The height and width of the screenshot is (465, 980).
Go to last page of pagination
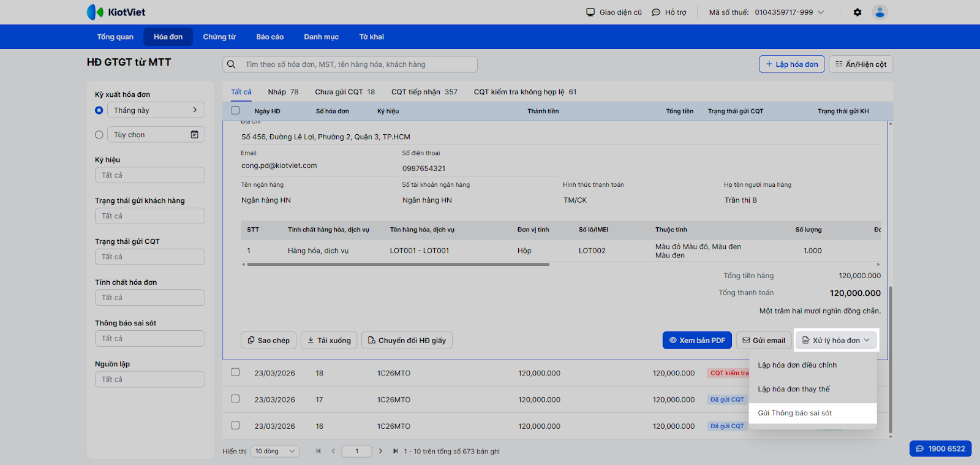[x=396, y=452]
